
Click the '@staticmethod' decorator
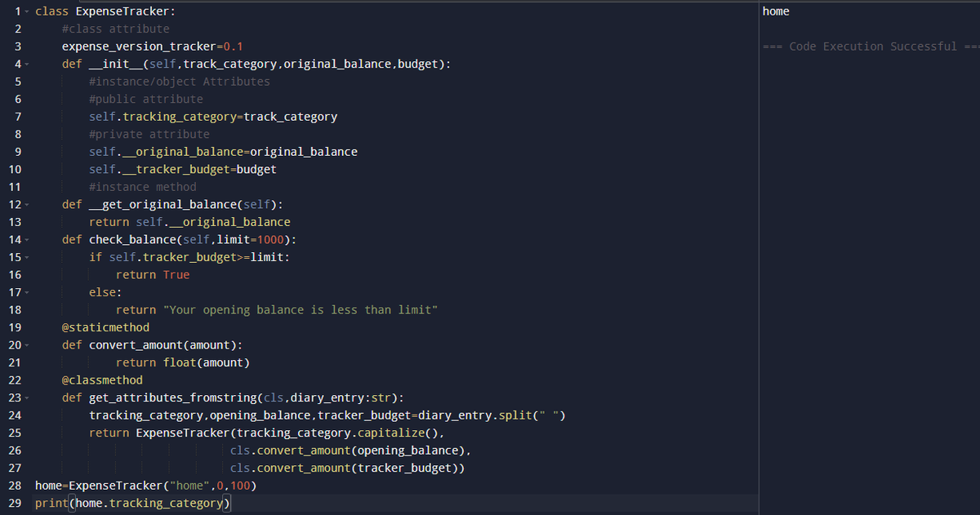[x=105, y=327]
